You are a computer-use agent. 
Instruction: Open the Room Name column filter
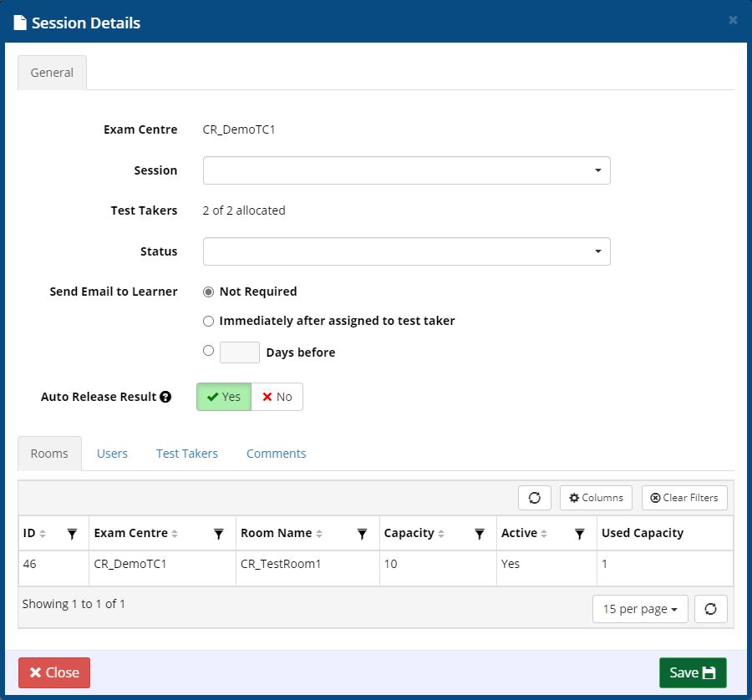360,532
